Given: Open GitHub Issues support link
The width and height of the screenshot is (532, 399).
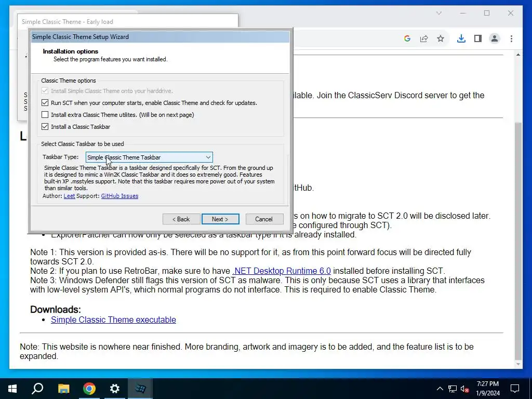Looking at the screenshot, I should 119,196.
